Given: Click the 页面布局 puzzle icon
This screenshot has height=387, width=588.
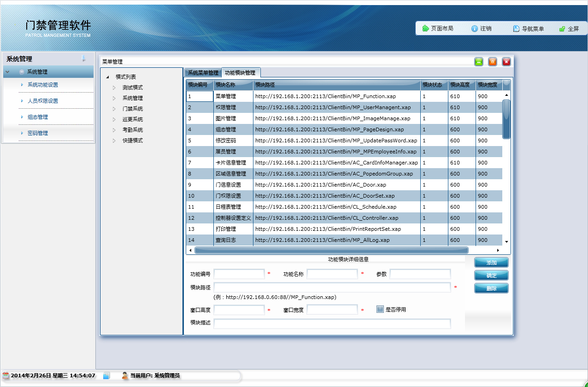Looking at the screenshot, I should click(x=425, y=29).
